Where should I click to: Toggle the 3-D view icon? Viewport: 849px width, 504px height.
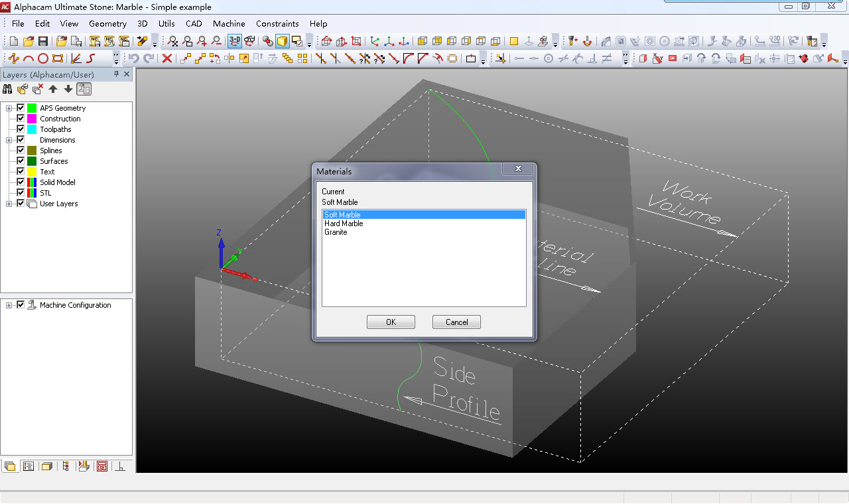click(x=235, y=41)
